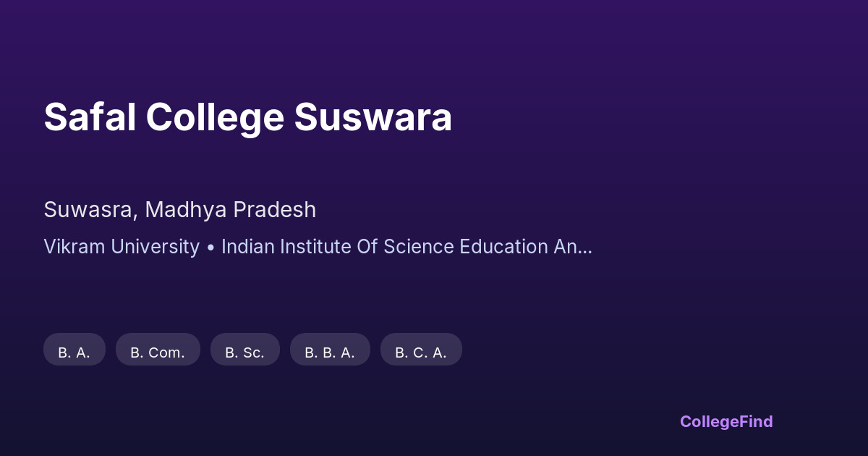Click the word Safal in the title
This screenshot has width=868, height=456.
90,117
